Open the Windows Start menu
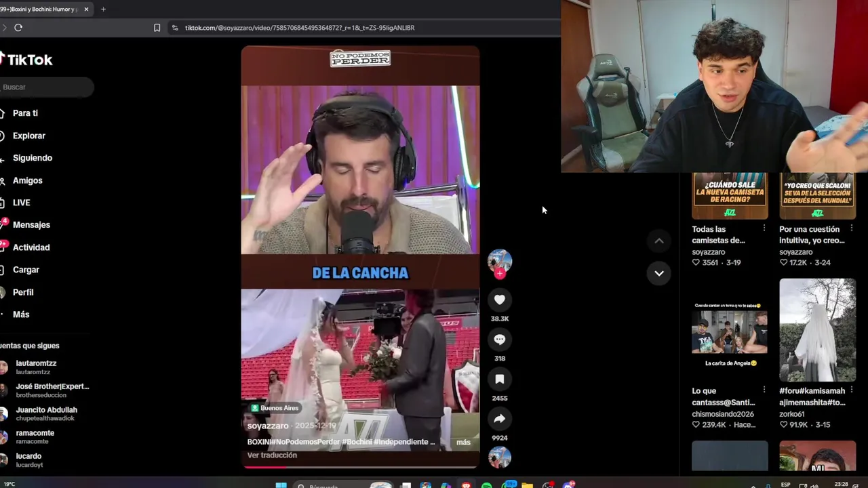868x488 pixels. point(281,484)
